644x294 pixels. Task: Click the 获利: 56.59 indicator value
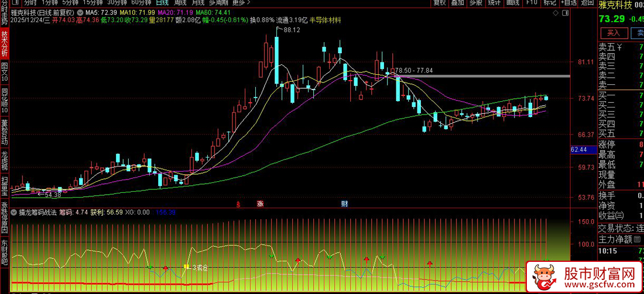tap(107, 212)
